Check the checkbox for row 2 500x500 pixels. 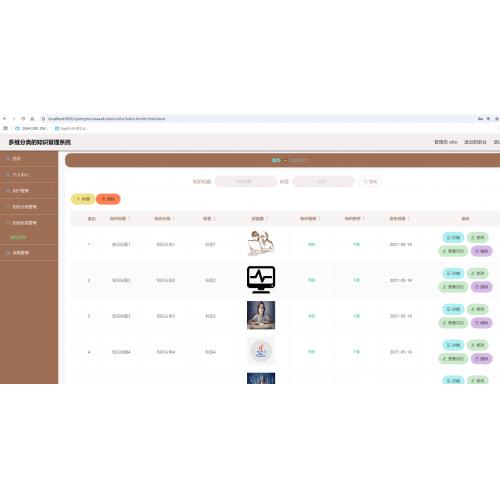pyautogui.click(x=78, y=280)
